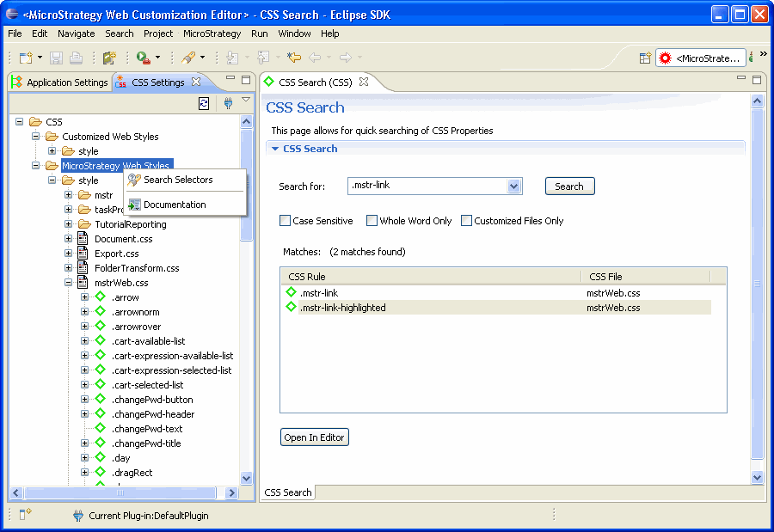Open the Run external tools dropdown arrow
The height and width of the screenshot is (532, 774).
158,58
